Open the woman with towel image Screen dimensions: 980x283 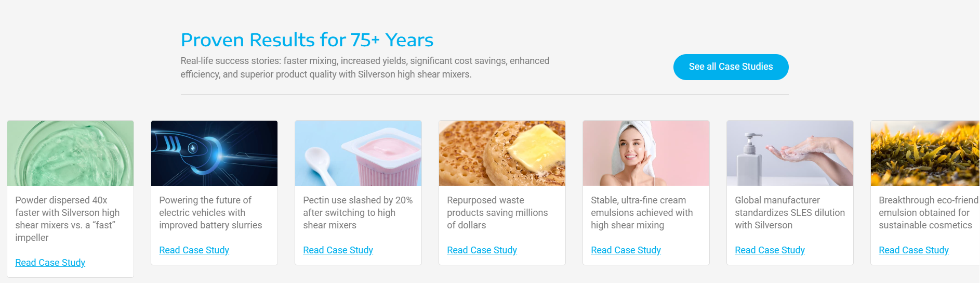pyautogui.click(x=646, y=153)
